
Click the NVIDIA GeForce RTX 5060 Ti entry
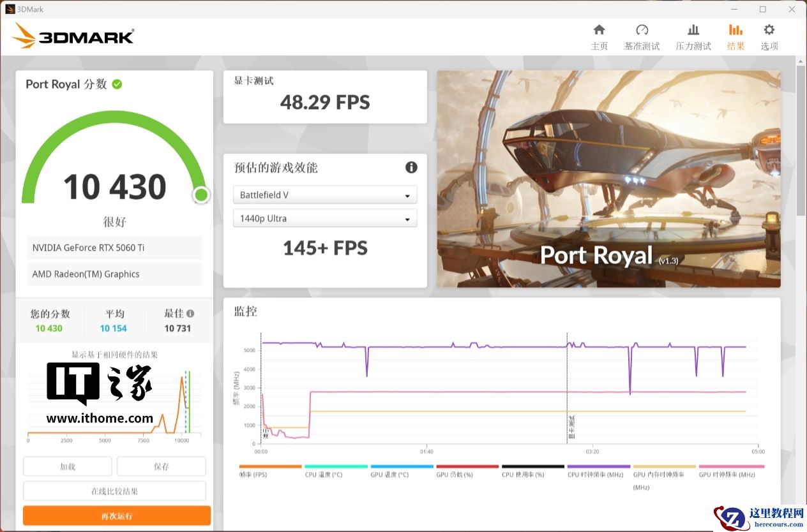(x=114, y=248)
